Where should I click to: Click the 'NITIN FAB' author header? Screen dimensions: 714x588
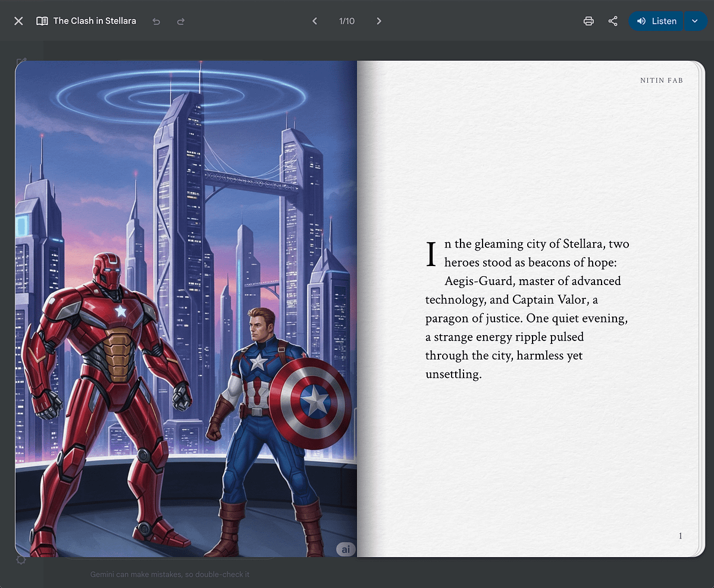pos(661,80)
